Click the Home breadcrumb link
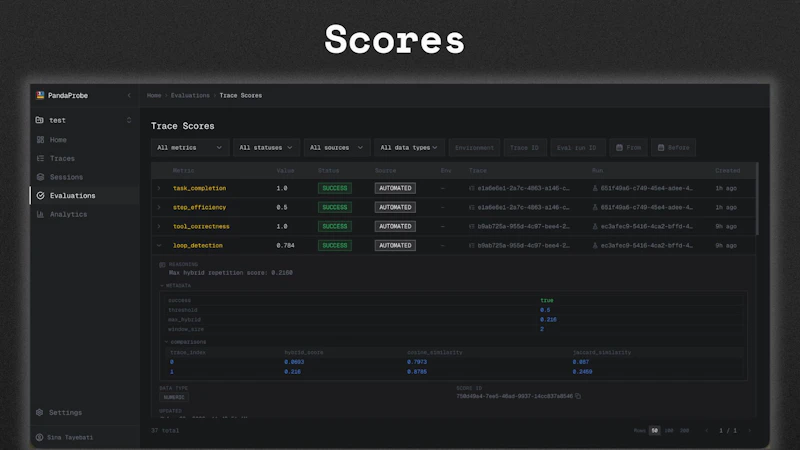 (154, 95)
